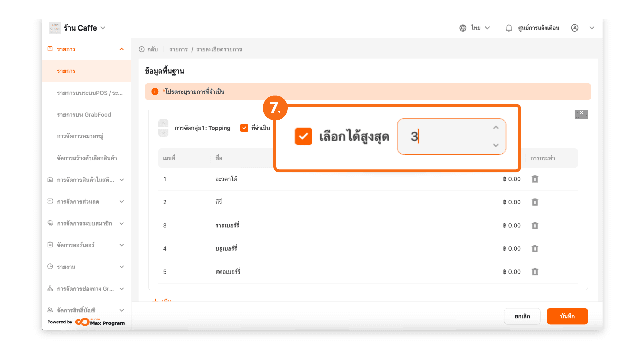This screenshot has width=644, height=362.
Task: Uncheck the ที่จำเป็น checkbox
Action: coord(244,128)
